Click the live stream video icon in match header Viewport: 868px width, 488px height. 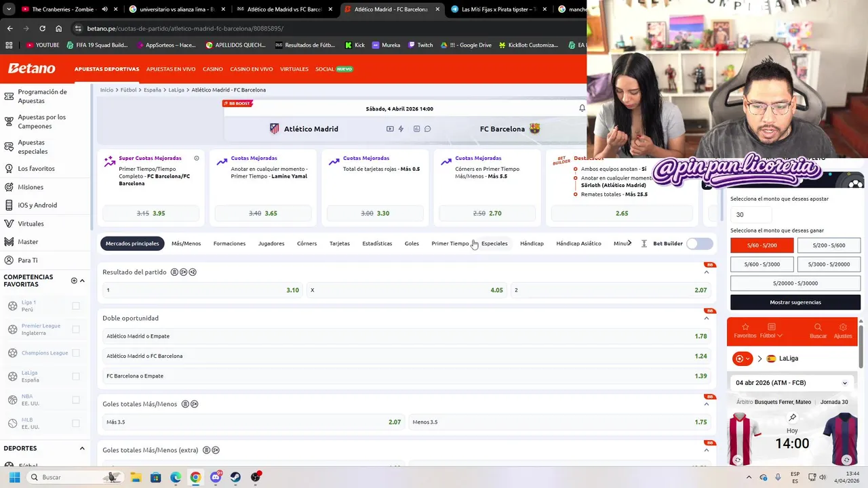coord(390,129)
